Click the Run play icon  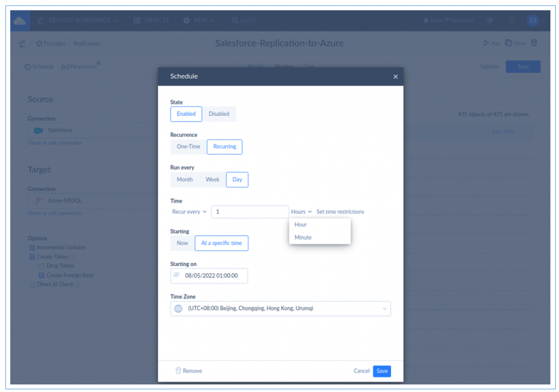click(486, 43)
